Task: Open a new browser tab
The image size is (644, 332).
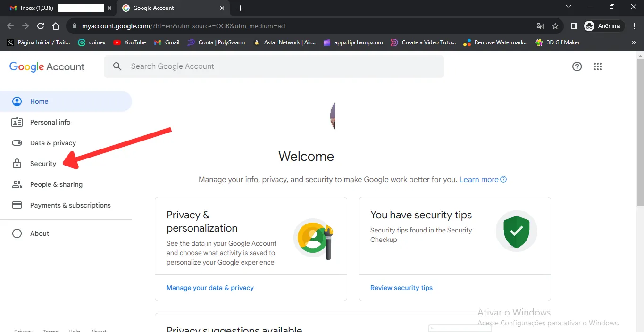Action: tap(240, 8)
